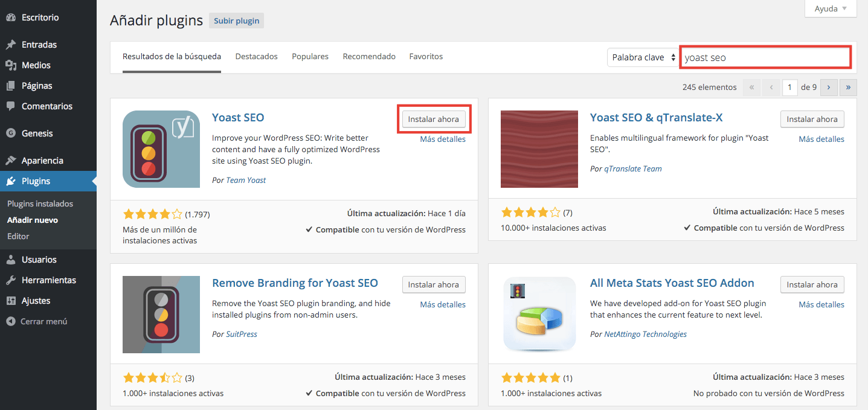Click the Yoast SEO star rating
This screenshot has width=868, height=410.
(x=152, y=214)
